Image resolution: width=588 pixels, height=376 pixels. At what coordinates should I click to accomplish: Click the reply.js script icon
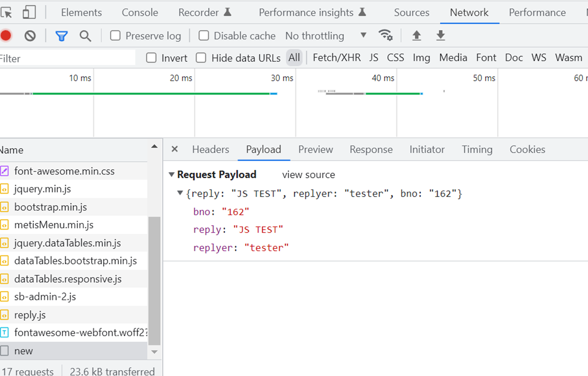tap(4, 315)
